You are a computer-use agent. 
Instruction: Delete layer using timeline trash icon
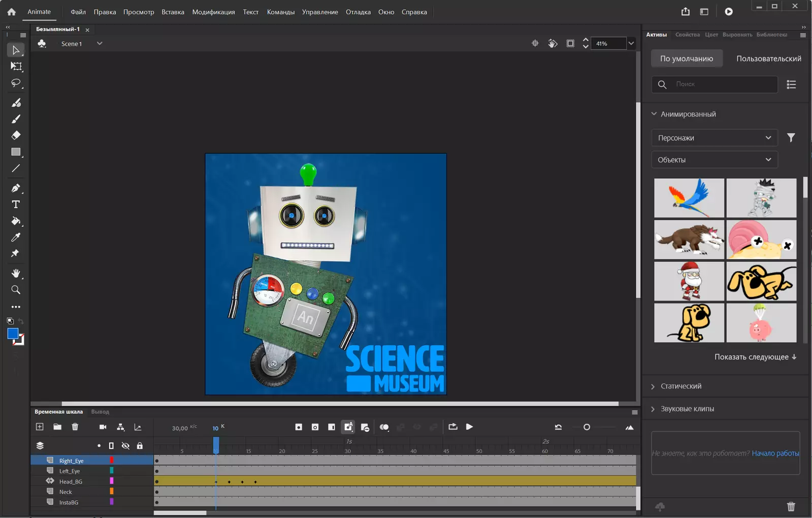coord(75,427)
